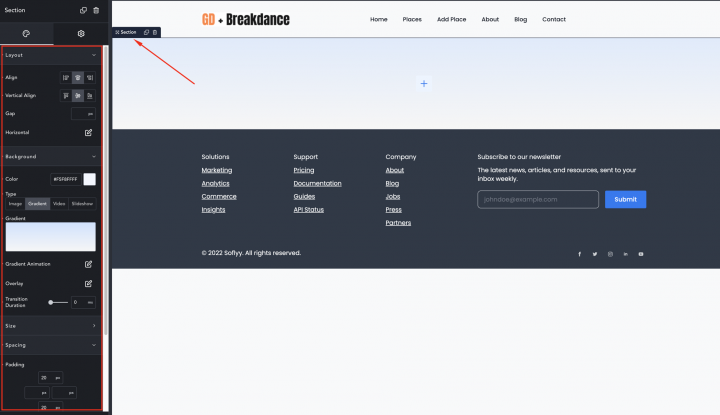Edit the Horizontal layout settings
The width and height of the screenshot is (720, 415).
click(x=88, y=132)
